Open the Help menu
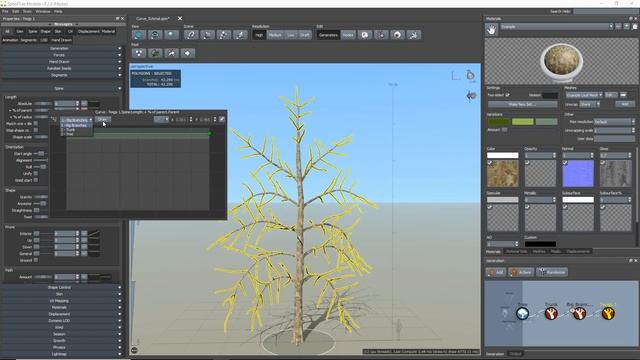Image resolution: width=640 pixels, height=360 pixels. (x=58, y=11)
